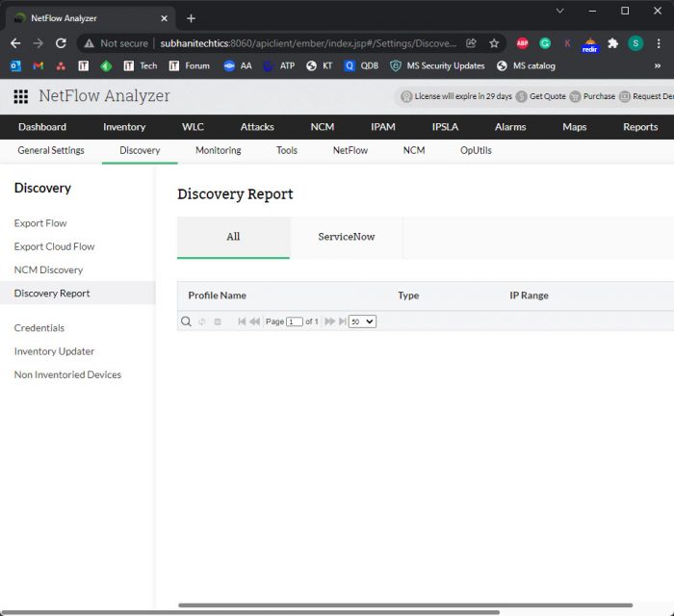Image resolution: width=674 pixels, height=616 pixels.
Task: Click the share page icon in the address bar
Action: click(471, 43)
